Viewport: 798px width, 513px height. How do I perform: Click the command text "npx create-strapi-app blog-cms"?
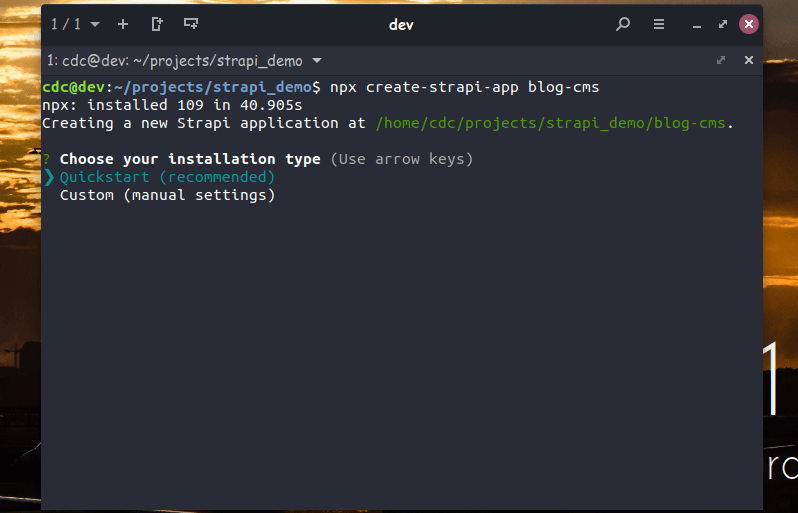point(465,87)
